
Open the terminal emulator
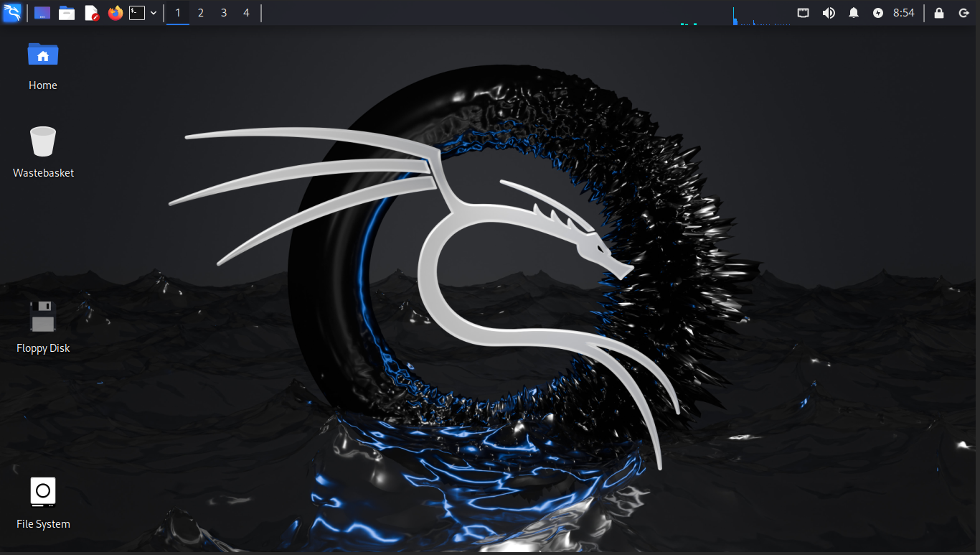137,13
